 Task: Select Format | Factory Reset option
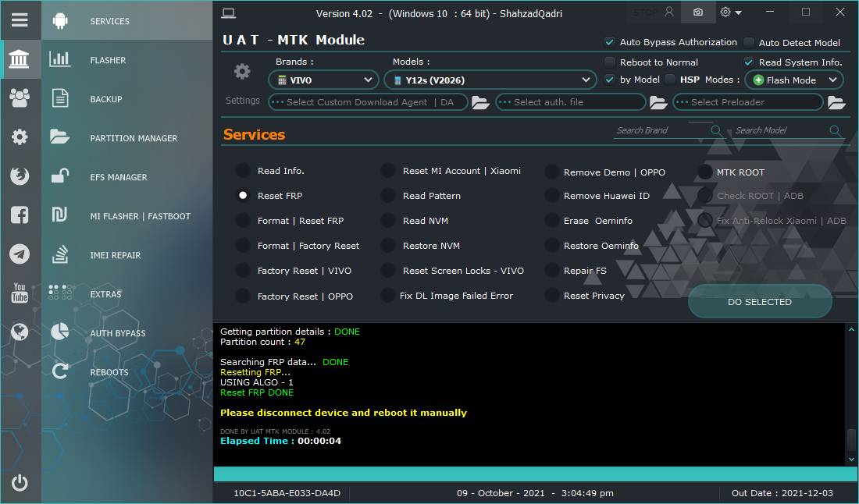click(243, 245)
